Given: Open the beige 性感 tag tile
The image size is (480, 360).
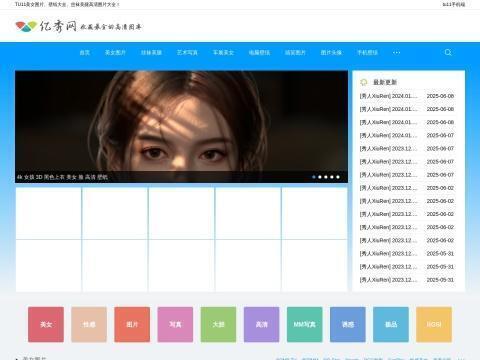Looking at the screenshot, I should pos(89,324).
